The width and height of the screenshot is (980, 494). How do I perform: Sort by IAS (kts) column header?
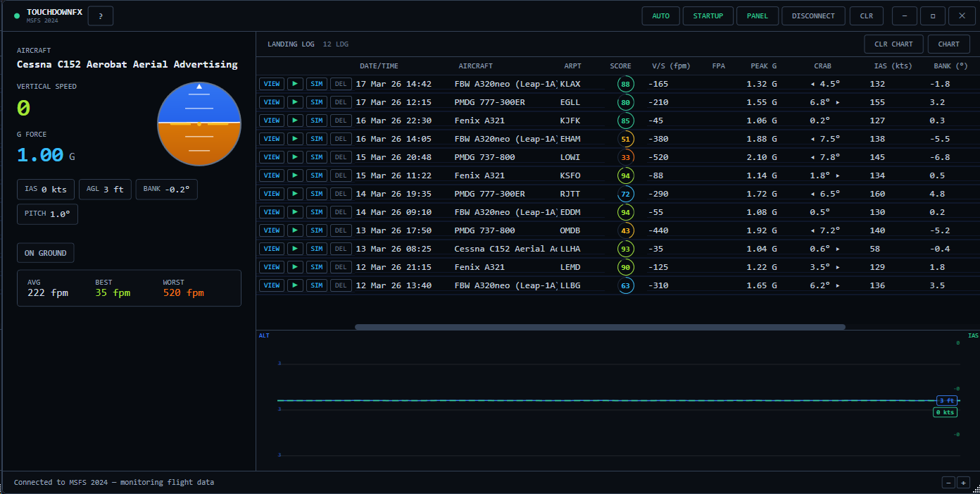pyautogui.click(x=892, y=66)
